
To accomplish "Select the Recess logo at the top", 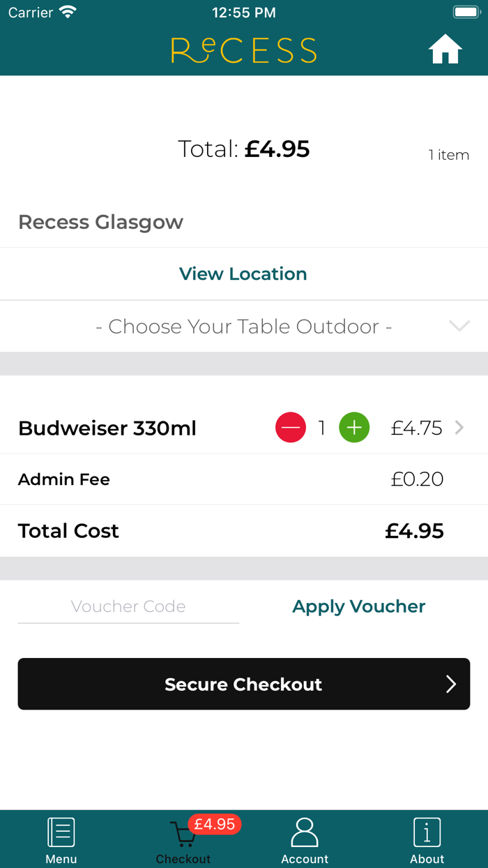I will 243,50.
